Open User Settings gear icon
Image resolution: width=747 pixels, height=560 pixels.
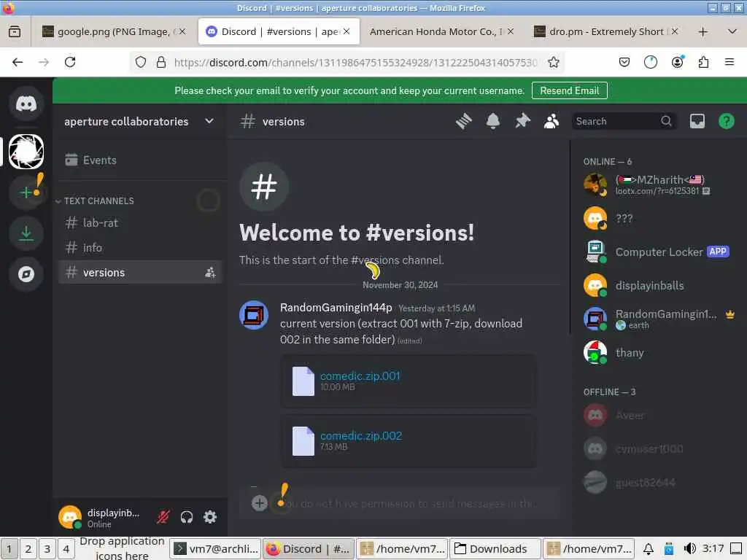210,517
